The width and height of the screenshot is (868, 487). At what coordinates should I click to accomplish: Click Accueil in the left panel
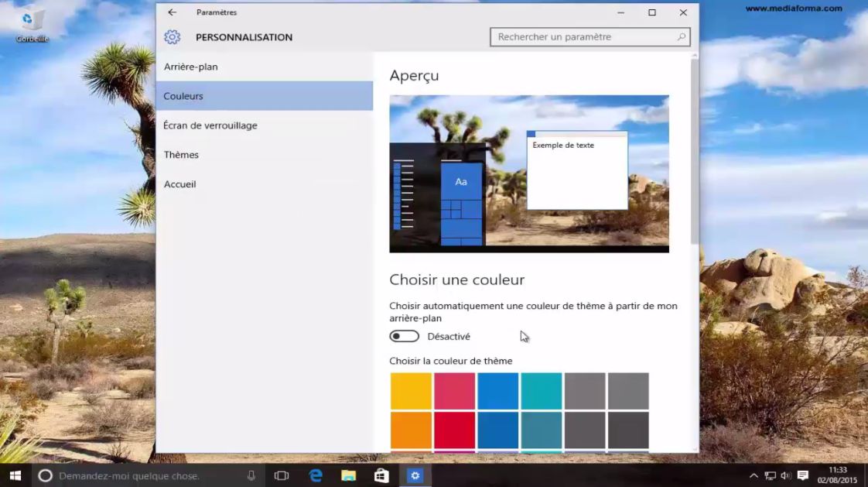179,183
